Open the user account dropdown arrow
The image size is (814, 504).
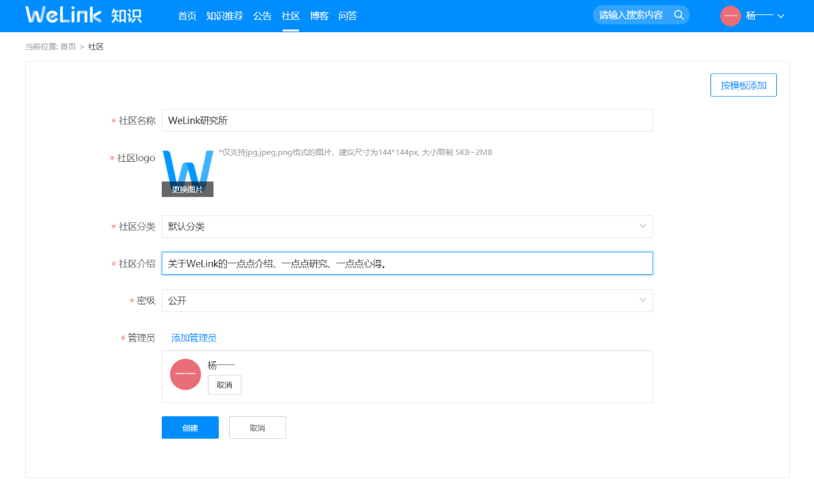point(780,16)
